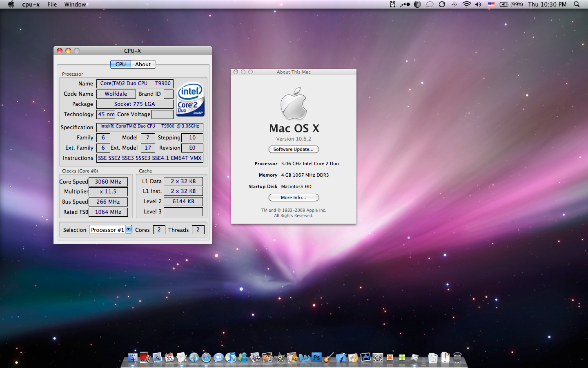The image size is (588, 368).
Task: Click the Intel Core 2 Duo logo
Action: point(190,99)
